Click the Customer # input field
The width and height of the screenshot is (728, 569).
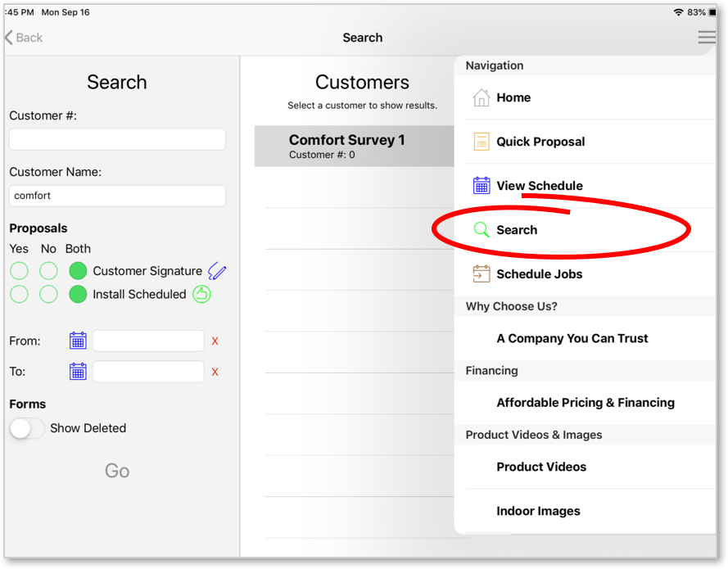(x=117, y=139)
